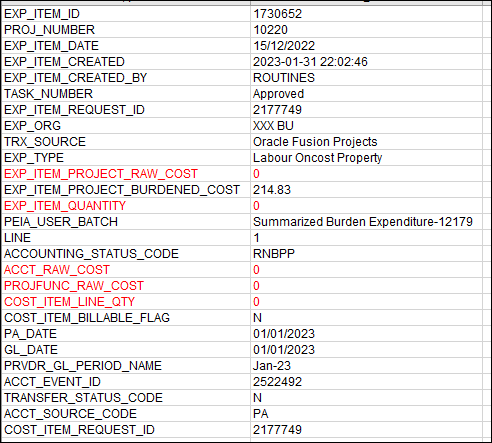
Task: Click the ROUTINES cell
Action: coord(366,78)
